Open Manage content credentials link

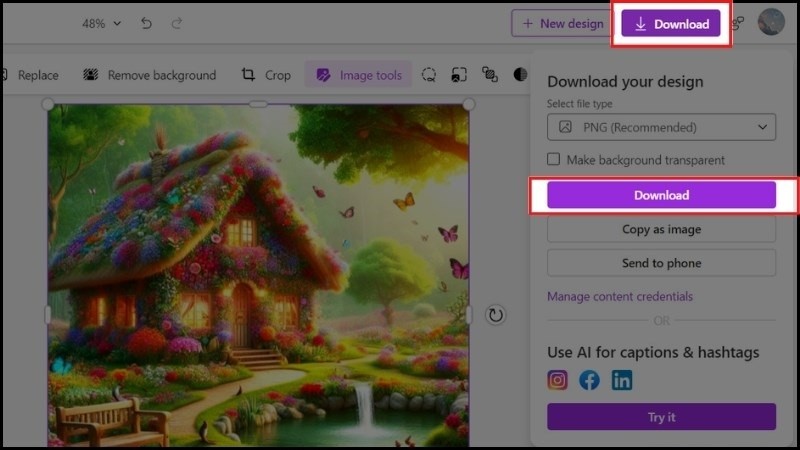(x=620, y=296)
